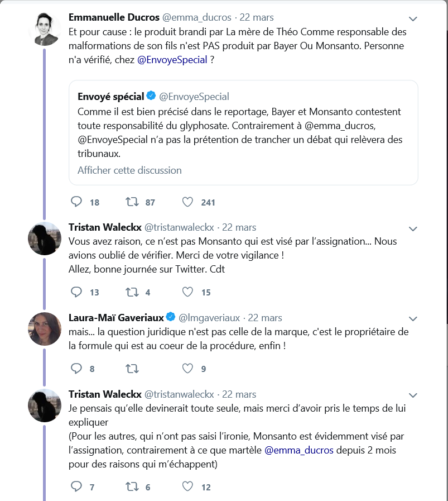Open more-options chevron on Tristan Waleckx's last tweet
448x501 pixels.
(413, 396)
